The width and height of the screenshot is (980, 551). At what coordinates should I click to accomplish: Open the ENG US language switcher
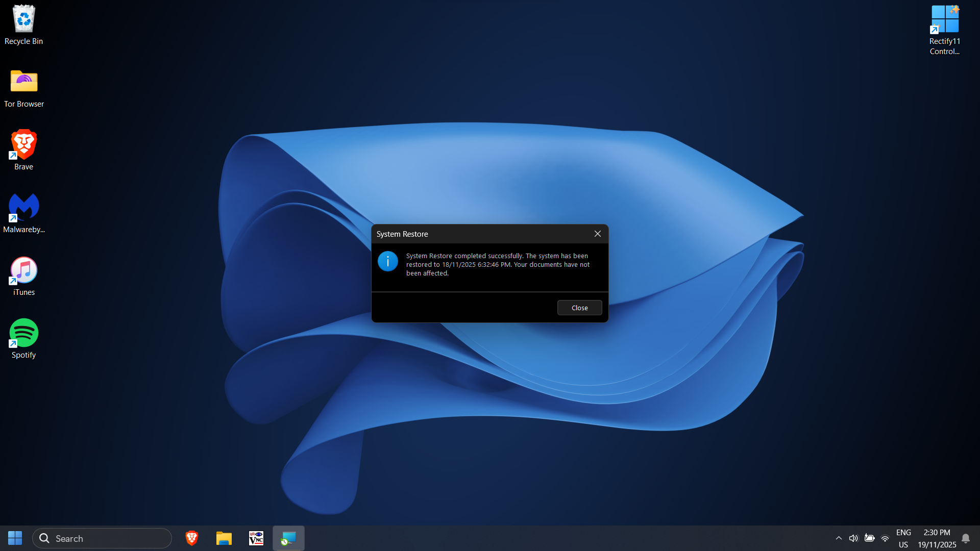(903, 538)
